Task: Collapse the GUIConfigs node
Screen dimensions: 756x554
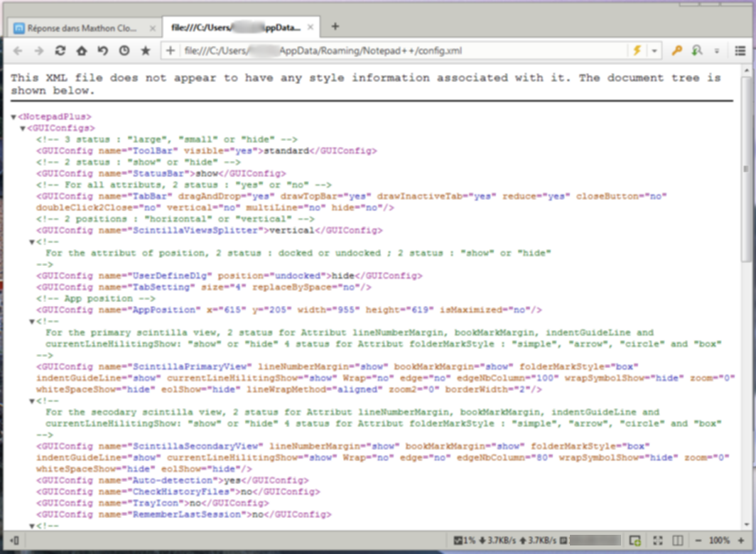Action: tap(23, 129)
